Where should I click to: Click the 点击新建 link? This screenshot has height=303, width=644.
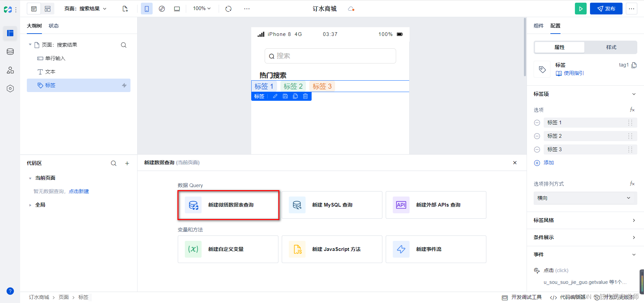(x=79, y=191)
